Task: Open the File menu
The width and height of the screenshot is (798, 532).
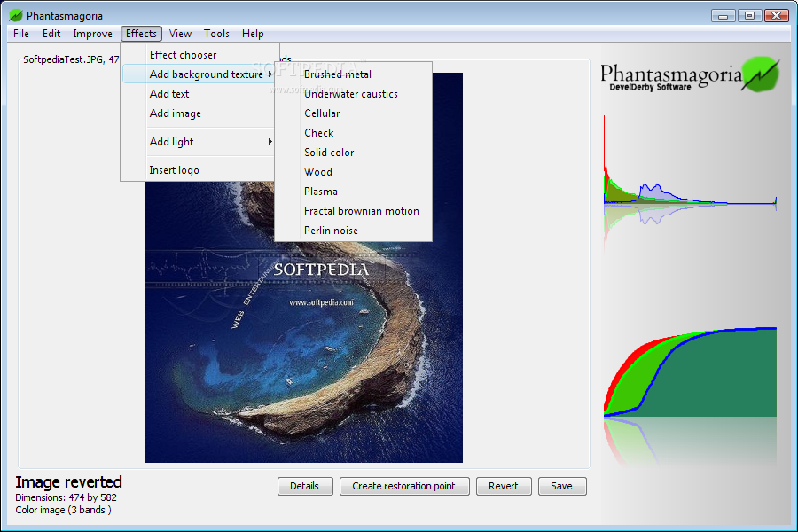Action: tap(21, 34)
